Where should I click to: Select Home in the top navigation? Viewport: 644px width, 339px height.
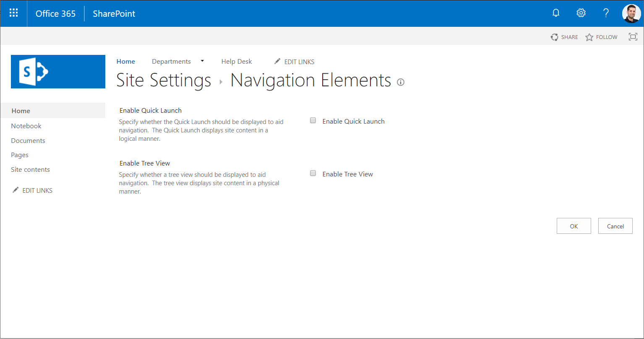[x=125, y=61]
